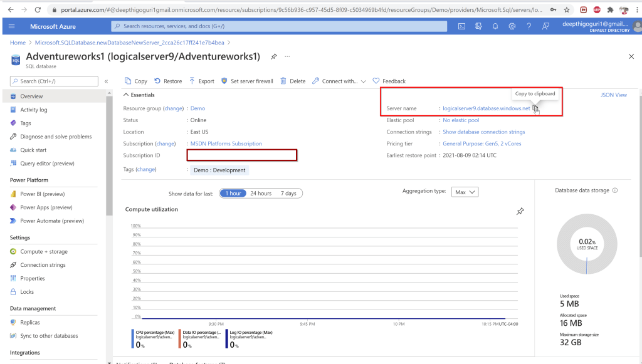Click the top search resources field
This screenshot has width=642, height=364.
click(x=279, y=26)
